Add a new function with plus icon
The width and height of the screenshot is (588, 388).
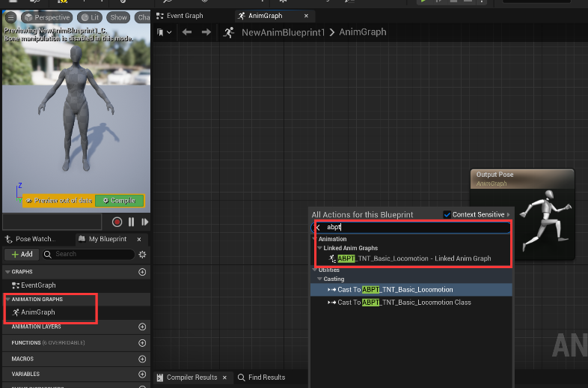[x=142, y=343]
